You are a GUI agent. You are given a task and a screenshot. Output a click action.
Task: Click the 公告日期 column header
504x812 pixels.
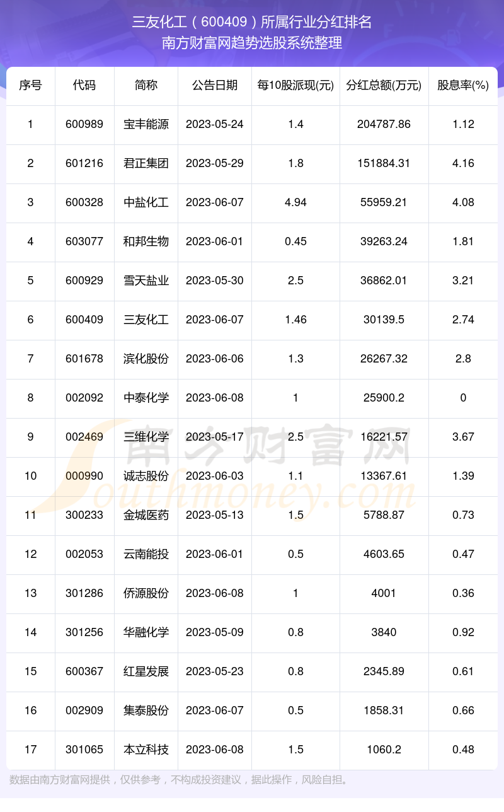[215, 85]
